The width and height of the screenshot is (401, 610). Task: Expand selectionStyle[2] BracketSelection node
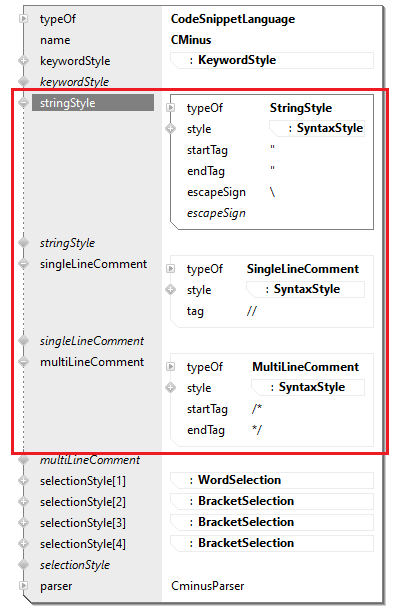pos(24,502)
